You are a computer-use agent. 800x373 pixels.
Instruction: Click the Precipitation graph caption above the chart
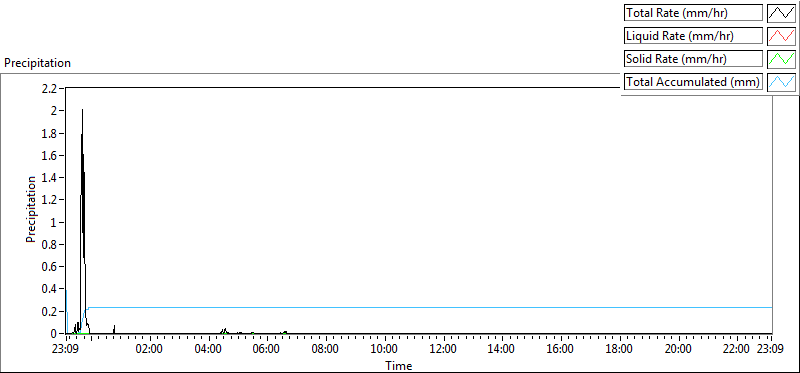(x=37, y=63)
